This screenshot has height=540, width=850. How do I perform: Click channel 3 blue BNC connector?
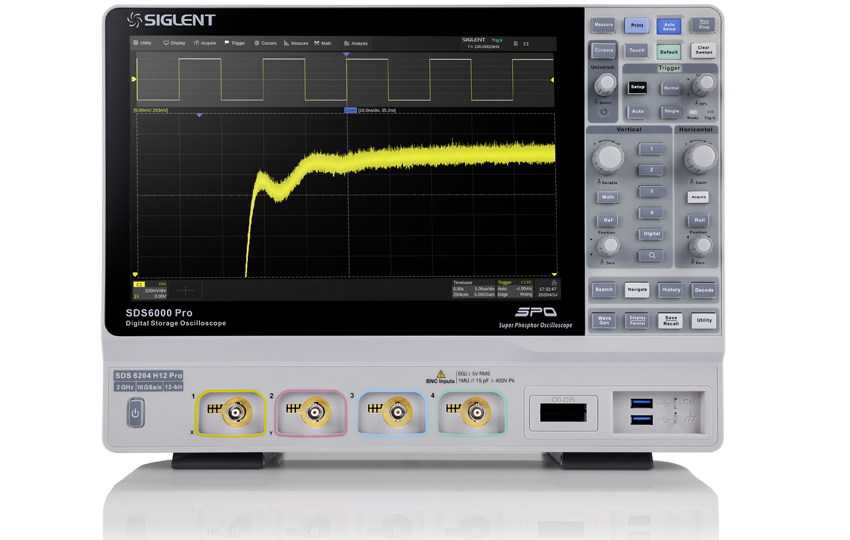(x=397, y=413)
